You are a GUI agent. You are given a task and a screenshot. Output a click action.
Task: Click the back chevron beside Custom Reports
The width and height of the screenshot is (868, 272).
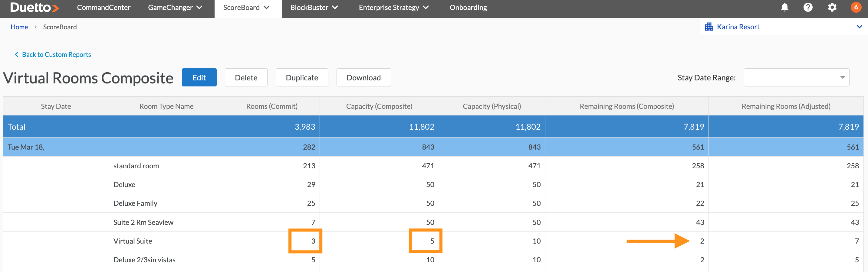coord(17,54)
